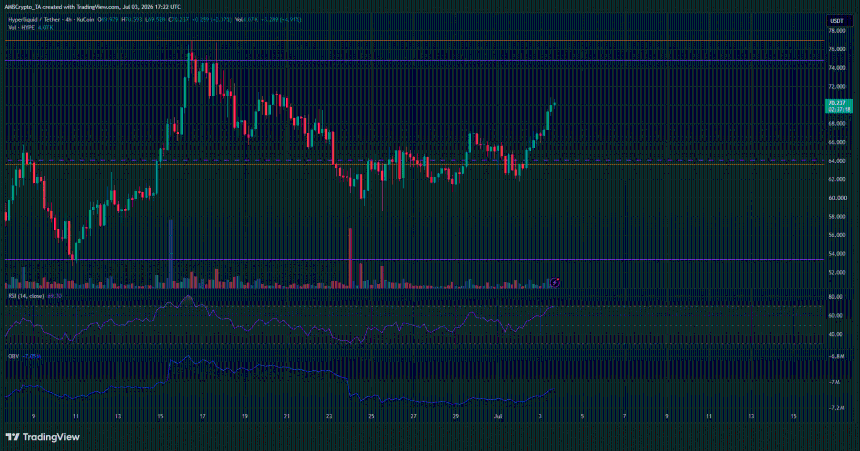
Task: Click the 27 date label on time axis
Action: [x=414, y=417]
